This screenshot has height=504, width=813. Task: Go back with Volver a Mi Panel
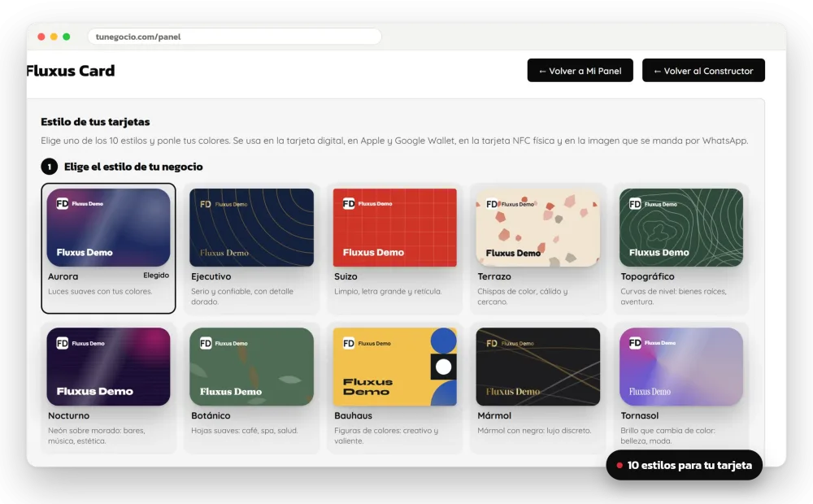tap(580, 71)
